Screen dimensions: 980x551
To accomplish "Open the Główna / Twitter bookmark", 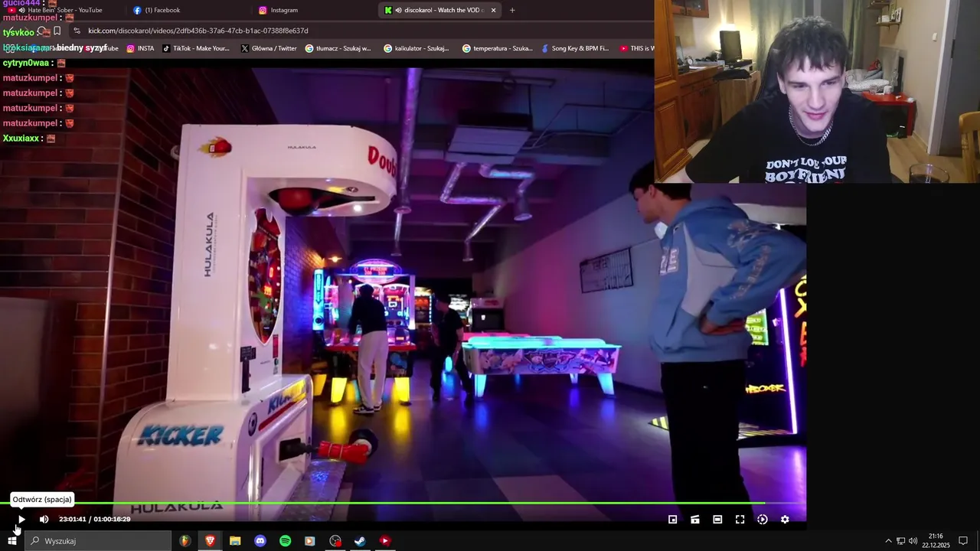I will (269, 48).
